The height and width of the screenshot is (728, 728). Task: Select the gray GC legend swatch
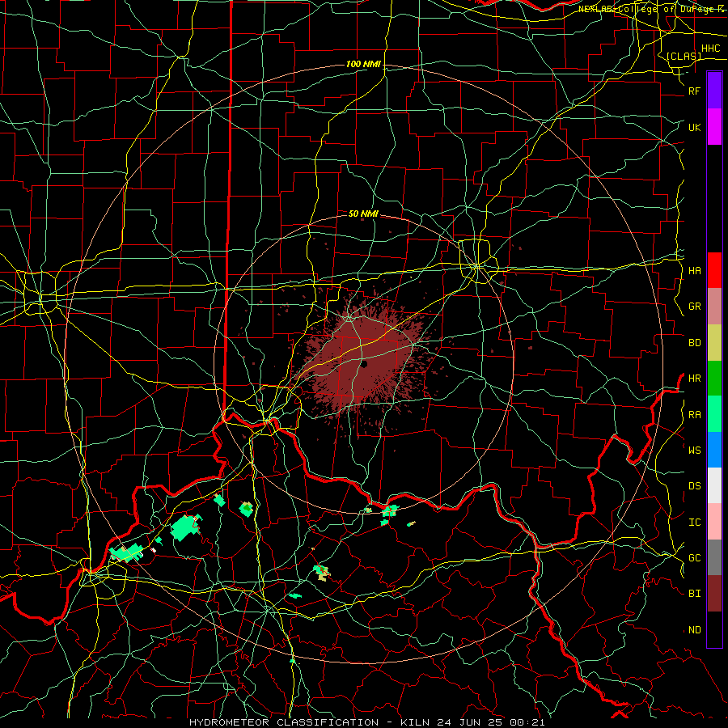point(714,557)
